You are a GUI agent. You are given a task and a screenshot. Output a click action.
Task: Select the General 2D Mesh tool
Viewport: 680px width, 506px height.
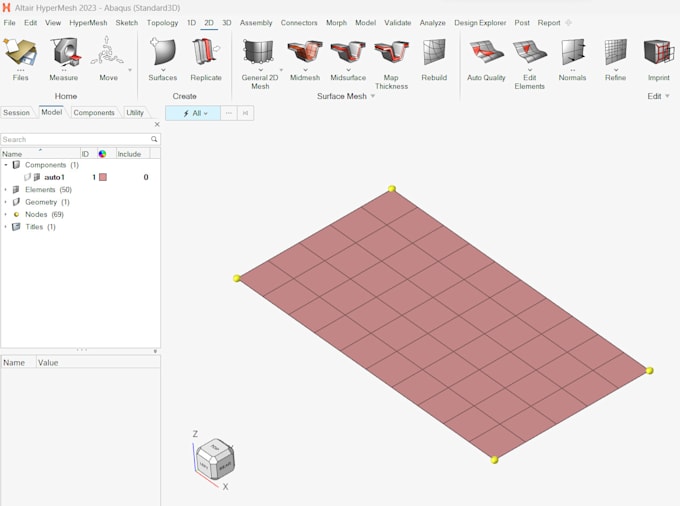259,53
